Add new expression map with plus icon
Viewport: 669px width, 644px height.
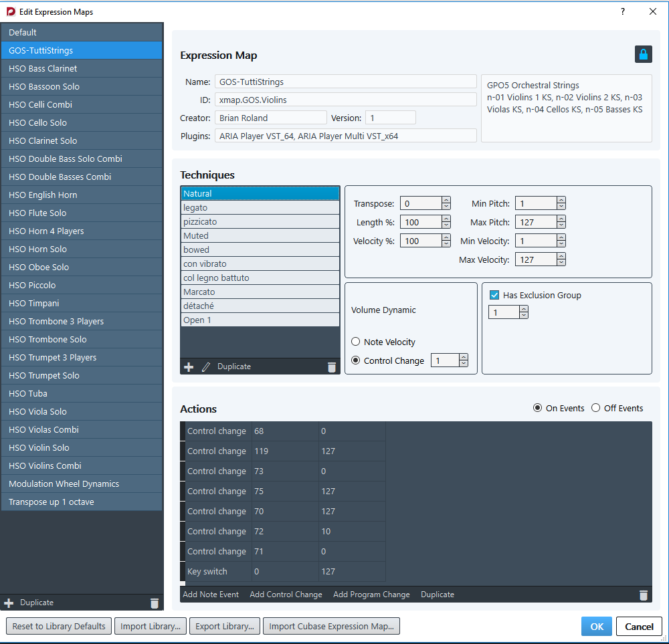9,603
